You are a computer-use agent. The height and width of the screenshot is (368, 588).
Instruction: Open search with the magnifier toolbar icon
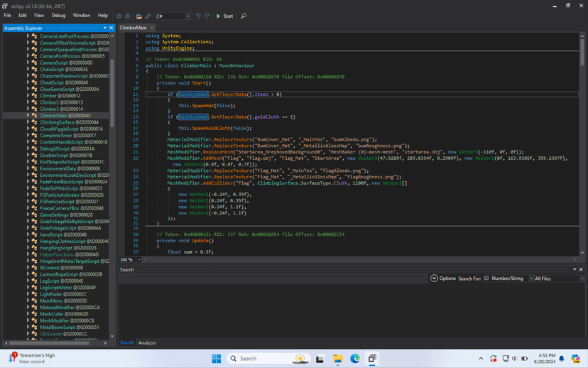coord(244,16)
